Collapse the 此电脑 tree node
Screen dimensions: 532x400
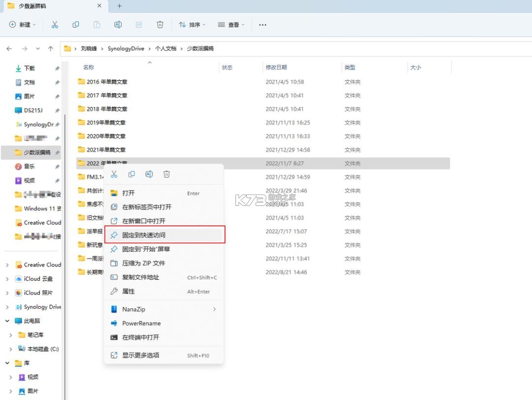tap(7, 321)
